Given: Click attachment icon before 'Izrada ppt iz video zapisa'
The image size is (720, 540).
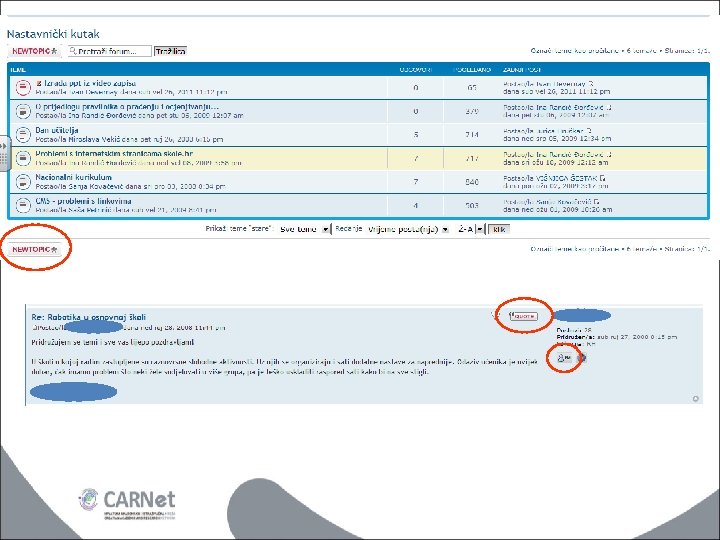Looking at the screenshot, I should point(39,84).
